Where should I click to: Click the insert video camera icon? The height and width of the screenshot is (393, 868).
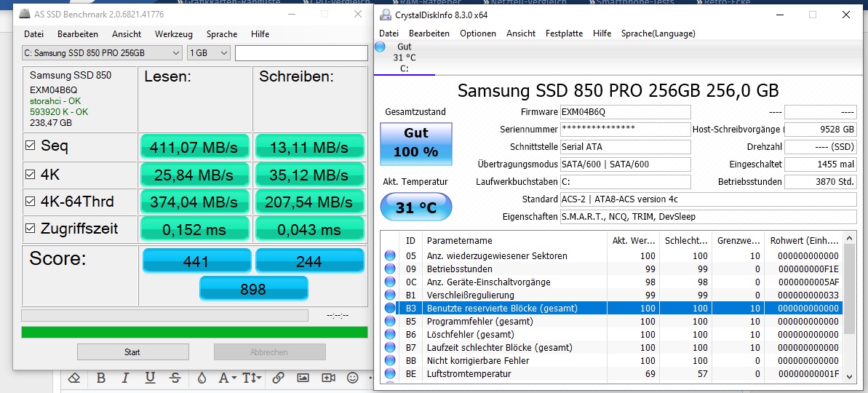[328, 378]
